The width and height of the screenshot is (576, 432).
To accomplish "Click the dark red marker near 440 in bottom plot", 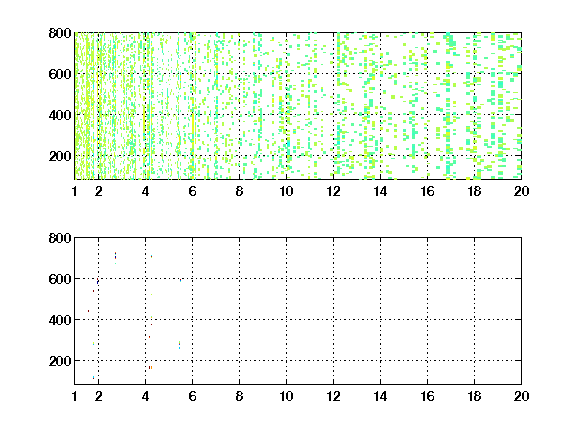I will click(88, 311).
